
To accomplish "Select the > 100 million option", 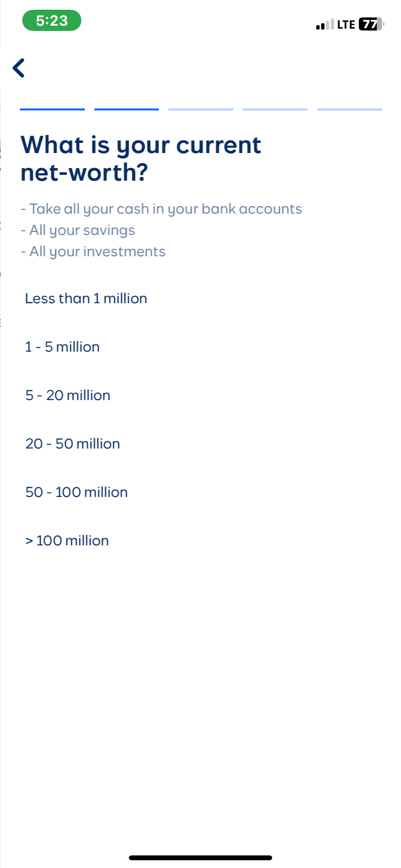I will point(67,541).
